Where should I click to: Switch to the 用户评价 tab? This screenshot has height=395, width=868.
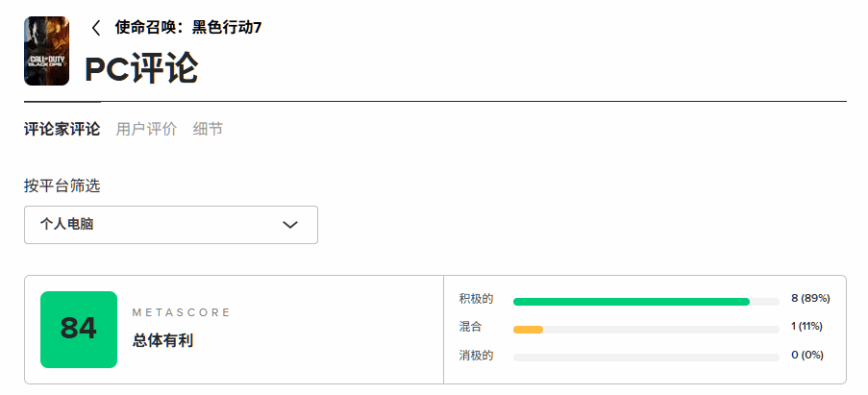coord(146,129)
